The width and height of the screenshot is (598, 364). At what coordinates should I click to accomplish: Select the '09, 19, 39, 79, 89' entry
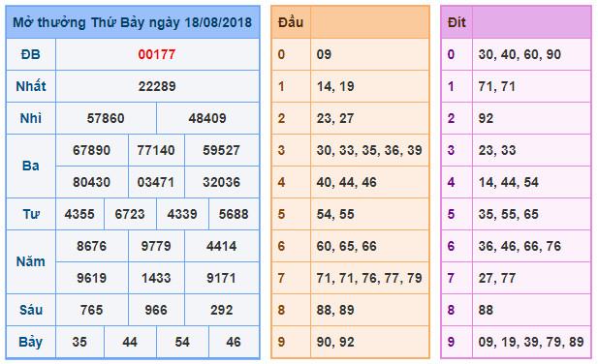(531, 343)
